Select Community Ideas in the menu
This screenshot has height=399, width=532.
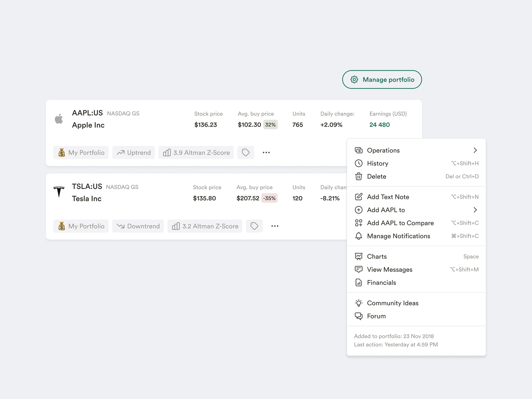(x=393, y=303)
